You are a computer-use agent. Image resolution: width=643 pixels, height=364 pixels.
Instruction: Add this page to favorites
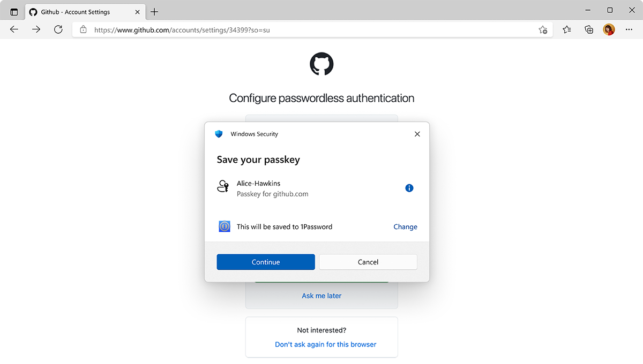[x=543, y=30]
